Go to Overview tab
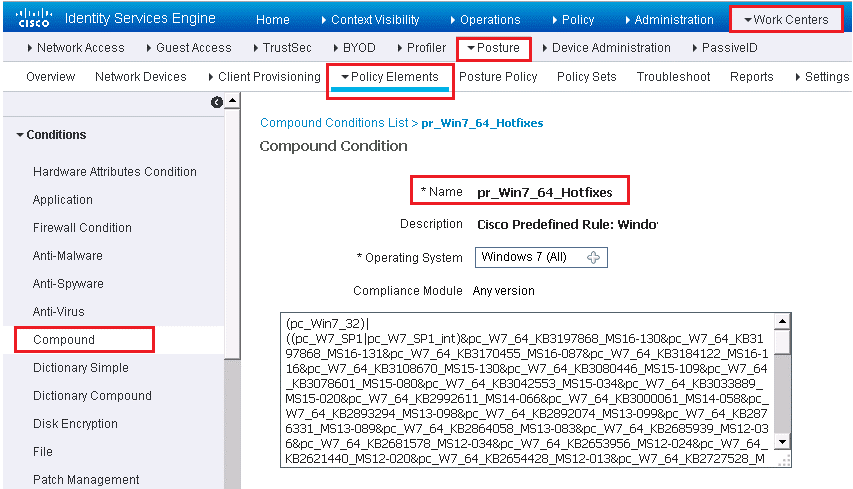The height and width of the screenshot is (489, 853). [x=51, y=77]
